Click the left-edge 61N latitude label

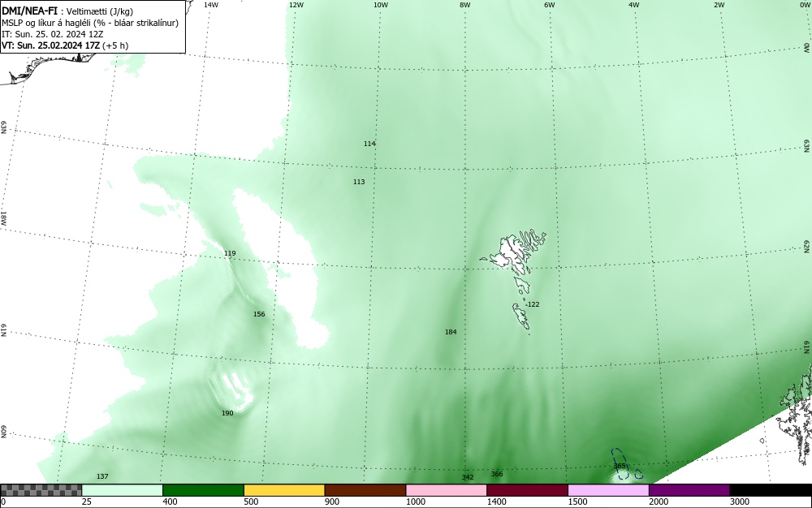point(3,330)
